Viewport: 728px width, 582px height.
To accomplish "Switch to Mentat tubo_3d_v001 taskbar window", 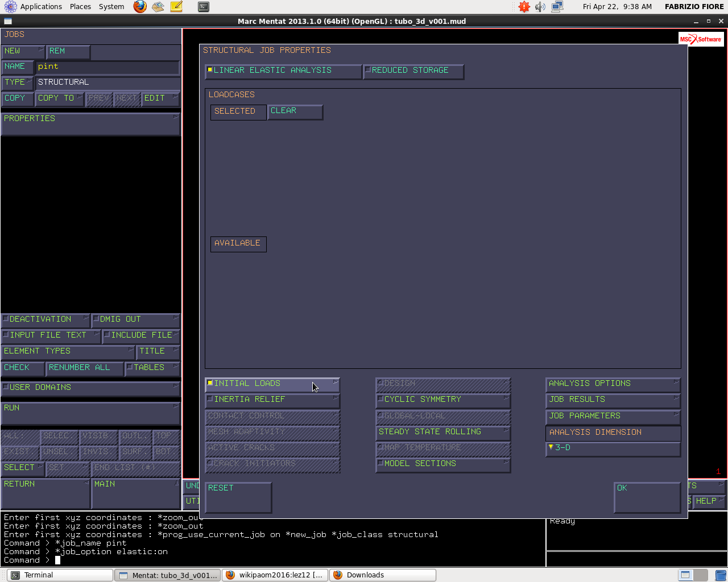I will click(x=168, y=575).
